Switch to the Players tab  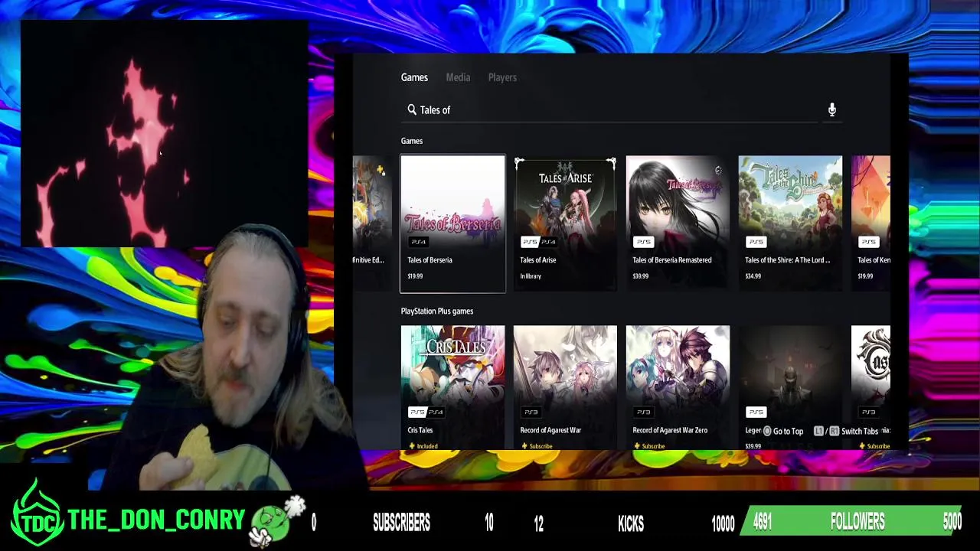coord(502,77)
